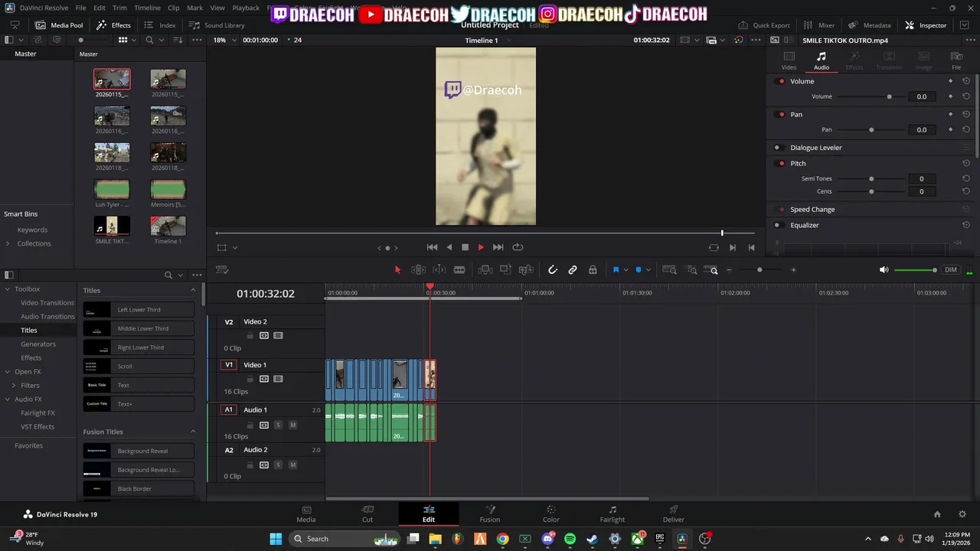The width and height of the screenshot is (980, 551).
Task: Stop playback with stop button
Action: [465, 247]
